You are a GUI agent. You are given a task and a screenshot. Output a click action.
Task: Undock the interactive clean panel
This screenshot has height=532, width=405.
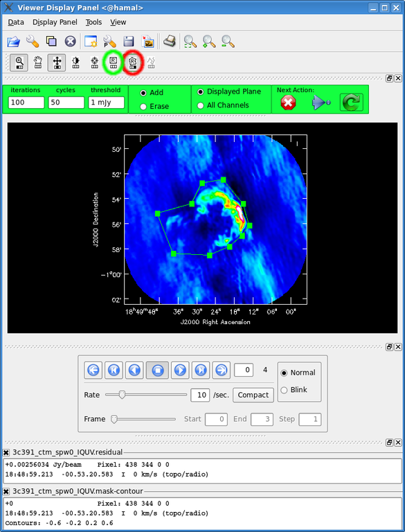[389, 79]
